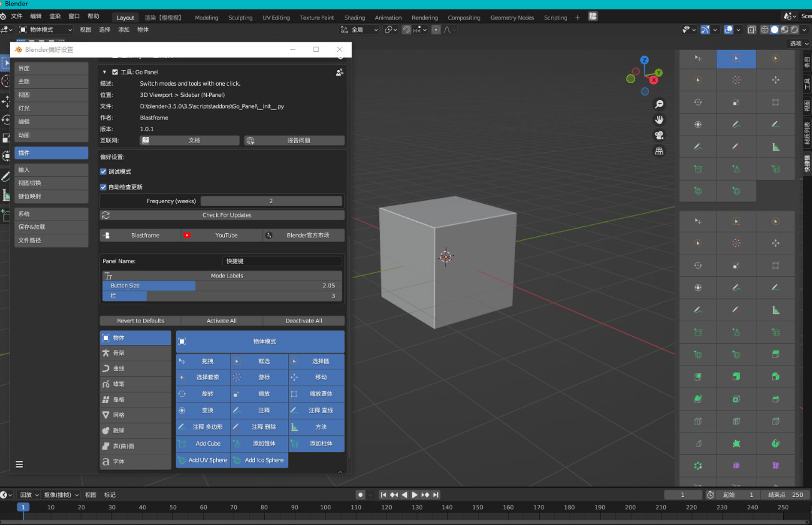Select the 键位映射 preferences category
812x525 pixels.
pyautogui.click(x=51, y=196)
